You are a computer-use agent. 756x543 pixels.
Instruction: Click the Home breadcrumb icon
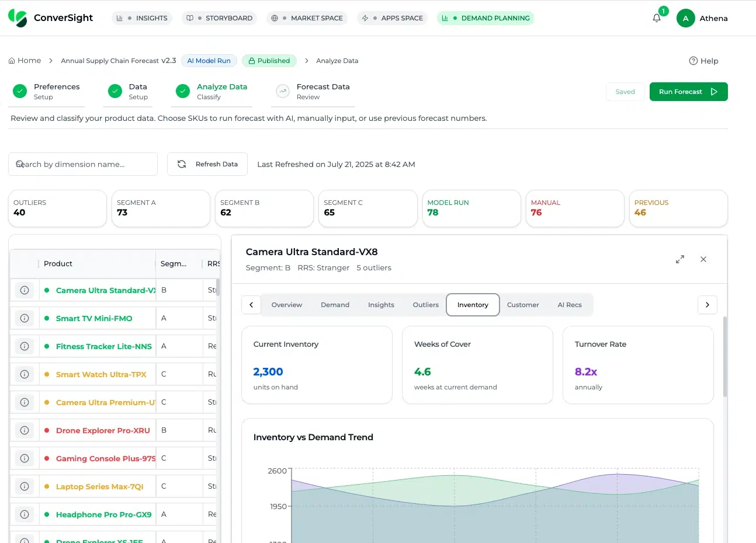(x=12, y=61)
